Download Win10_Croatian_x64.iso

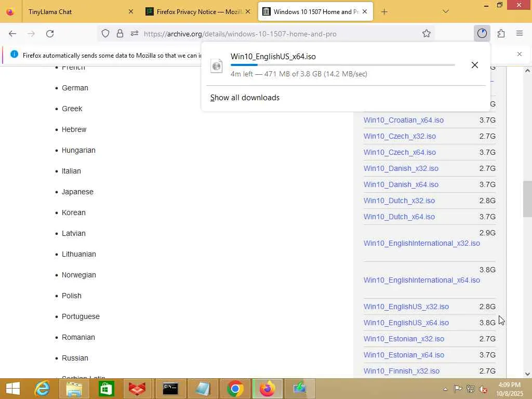(403, 120)
